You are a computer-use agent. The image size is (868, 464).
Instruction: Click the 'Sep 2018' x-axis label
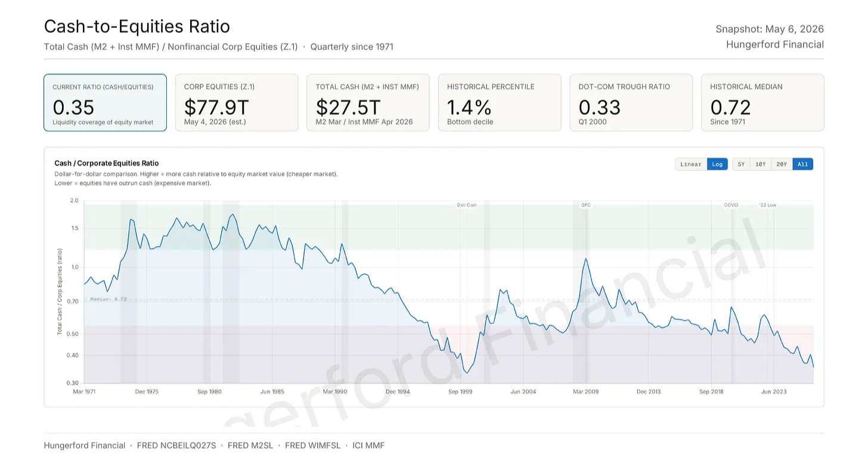point(711,392)
